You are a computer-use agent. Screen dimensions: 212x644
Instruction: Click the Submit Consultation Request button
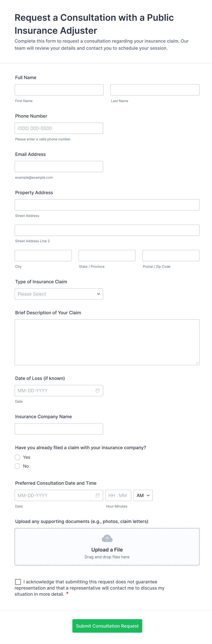pyautogui.click(x=107, y=626)
